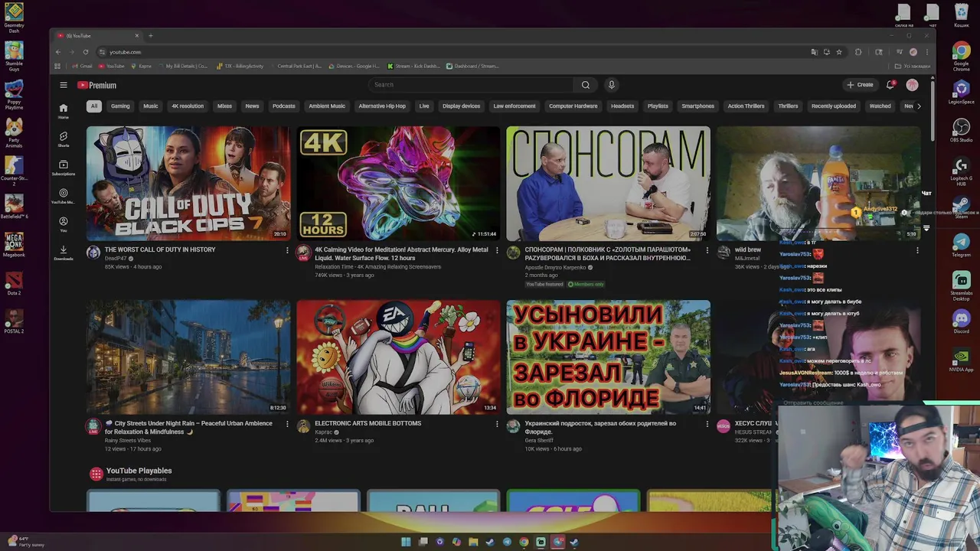This screenshot has height=551, width=980.
Task: Open options for СПОНСОРАМ video
Action: click(707, 250)
